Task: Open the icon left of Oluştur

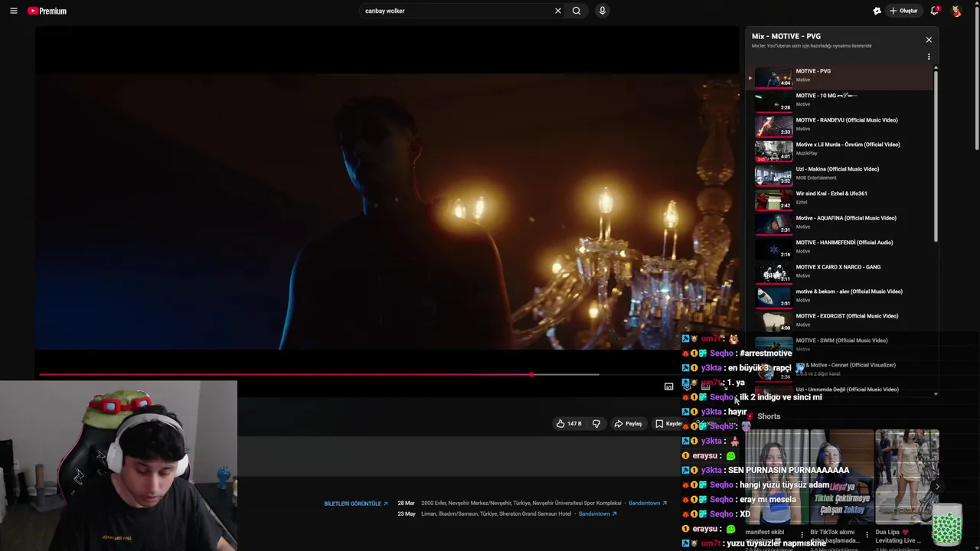Action: (x=877, y=11)
